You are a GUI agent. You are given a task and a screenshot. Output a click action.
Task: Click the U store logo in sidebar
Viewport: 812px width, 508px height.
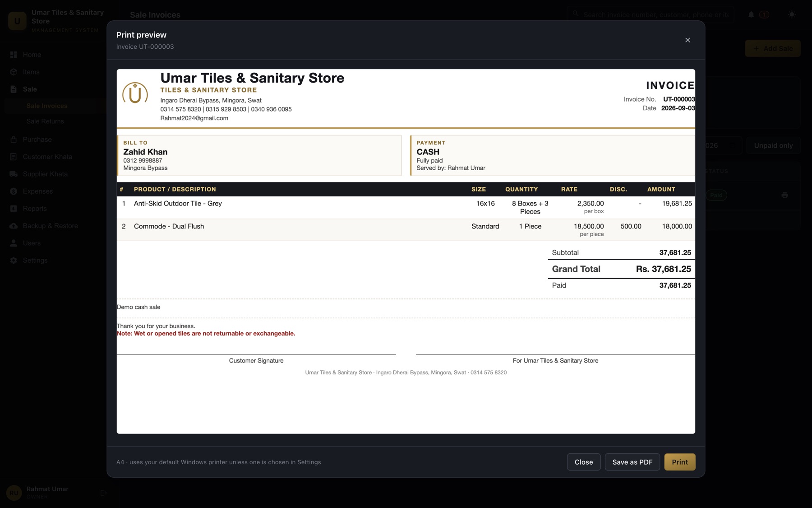(x=17, y=21)
